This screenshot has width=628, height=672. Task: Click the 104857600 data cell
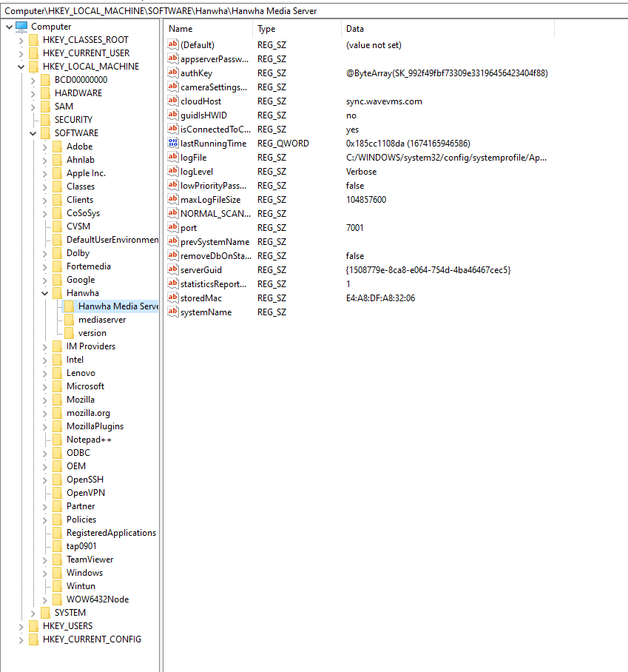coord(366,199)
